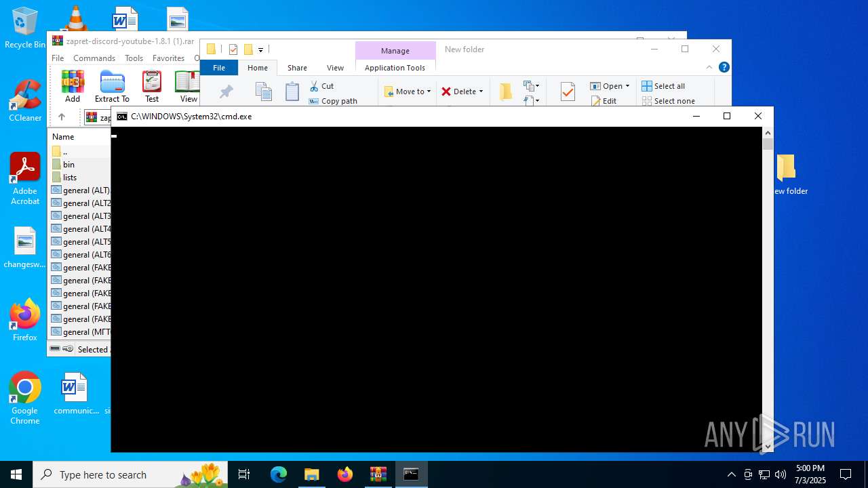Screen dimensions: 868x488
Task: Switch to the Share tab in Explorer
Action: pyautogui.click(x=297, y=68)
